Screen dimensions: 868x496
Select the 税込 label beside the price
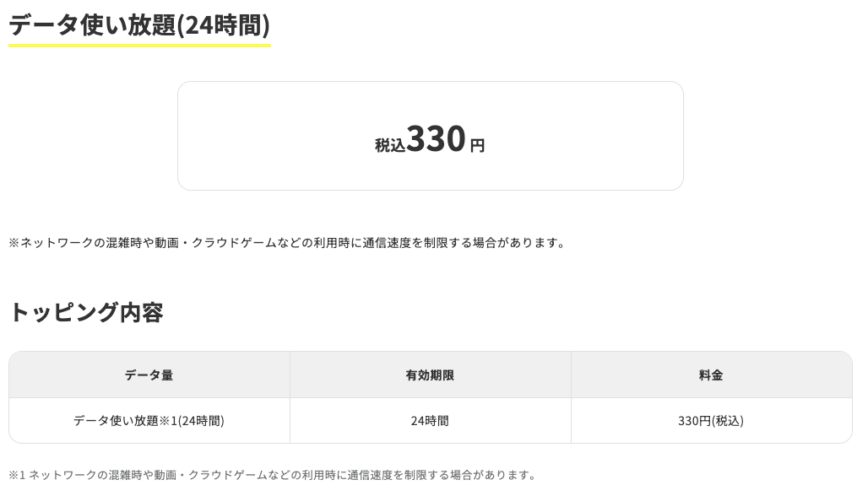point(390,145)
